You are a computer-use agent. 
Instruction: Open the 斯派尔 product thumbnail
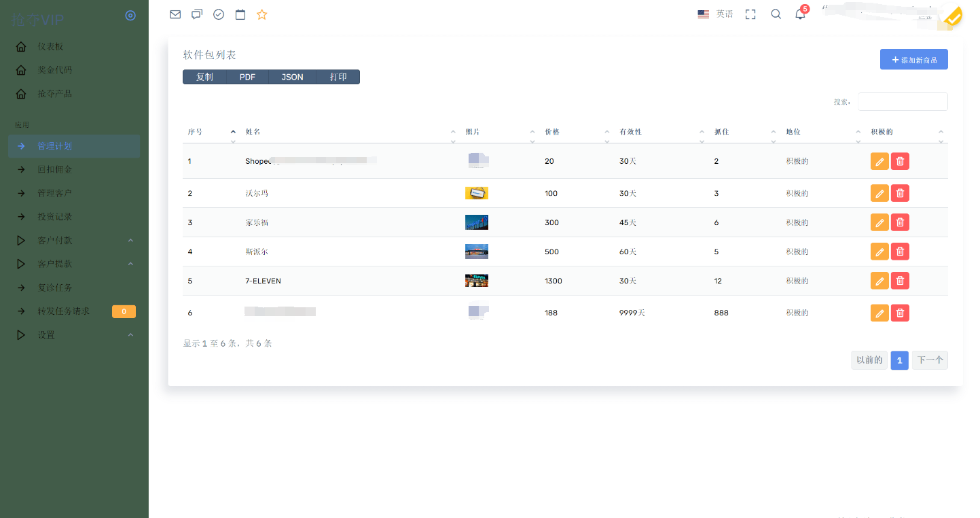click(477, 252)
